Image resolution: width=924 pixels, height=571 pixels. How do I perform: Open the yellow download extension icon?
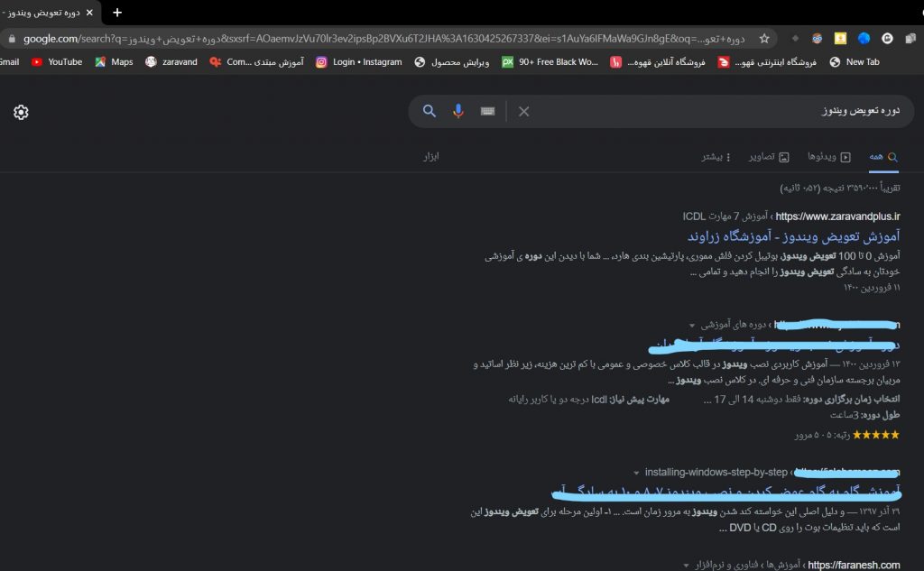click(x=840, y=39)
